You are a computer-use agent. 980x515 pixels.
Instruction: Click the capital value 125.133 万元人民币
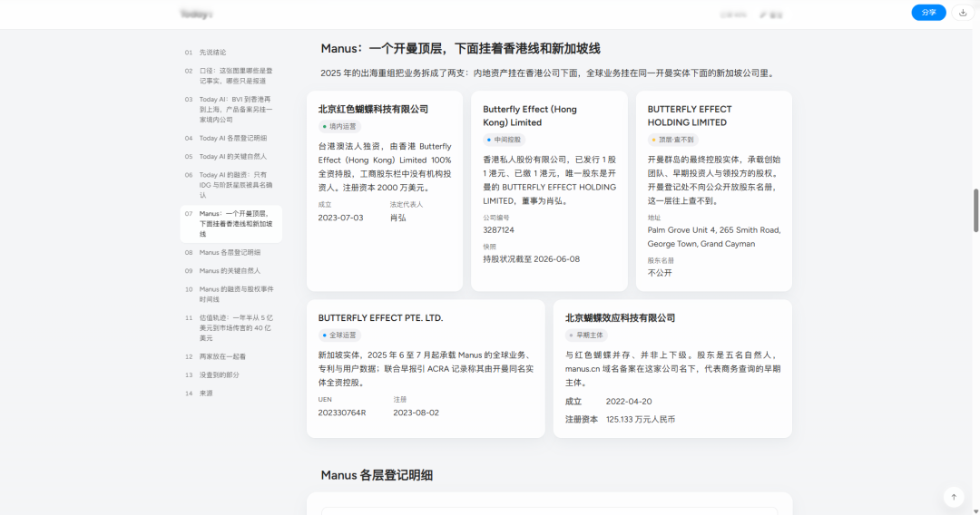[x=641, y=420]
